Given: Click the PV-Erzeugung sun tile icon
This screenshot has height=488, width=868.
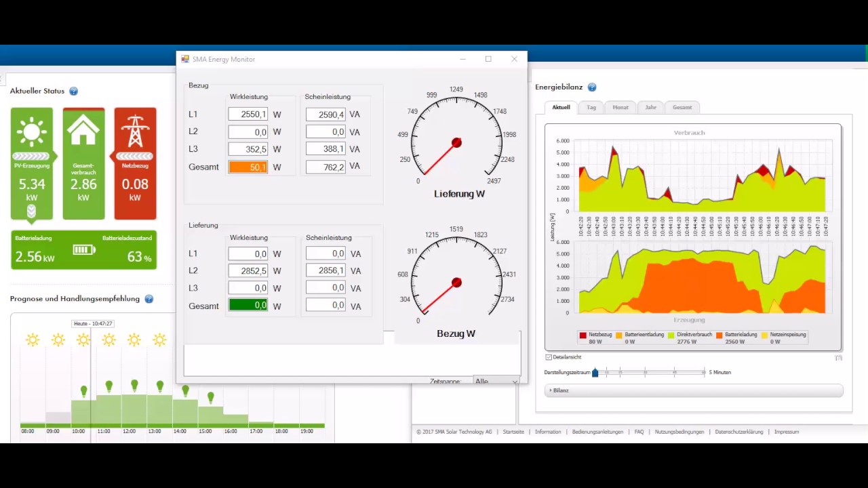Looking at the screenshot, I should pos(32,132).
